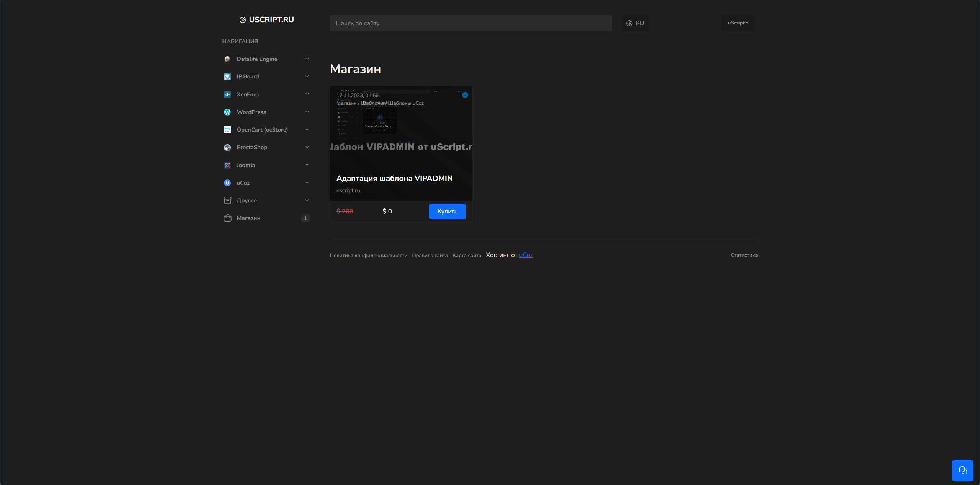Switch language with the RU button
The image size is (980, 485).
pyautogui.click(x=635, y=23)
